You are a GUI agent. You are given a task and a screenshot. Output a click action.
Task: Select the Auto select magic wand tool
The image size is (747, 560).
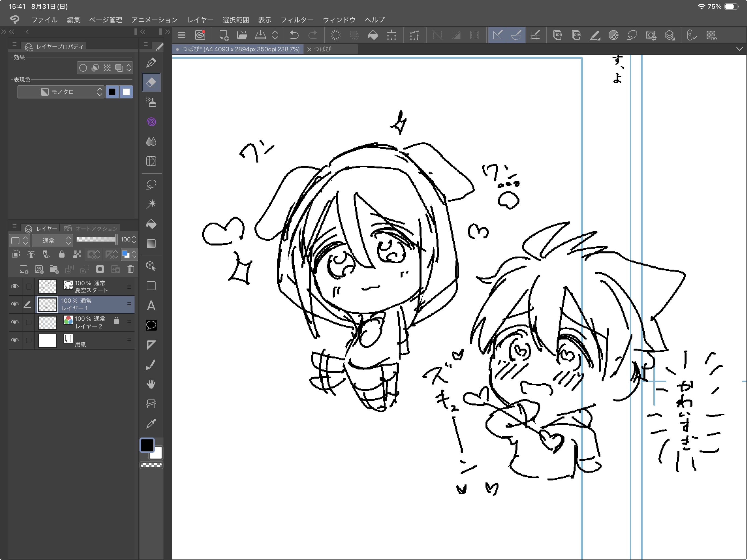(x=151, y=204)
